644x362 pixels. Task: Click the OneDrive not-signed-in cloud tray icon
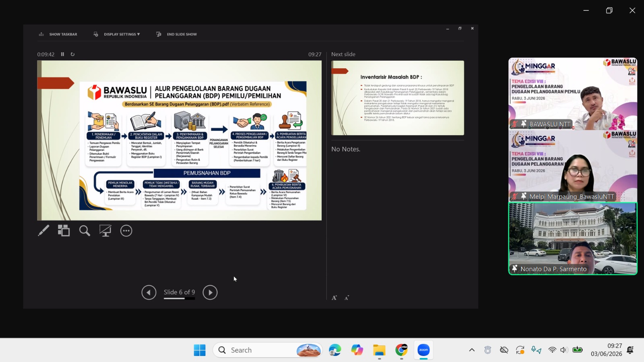pyautogui.click(x=504, y=350)
